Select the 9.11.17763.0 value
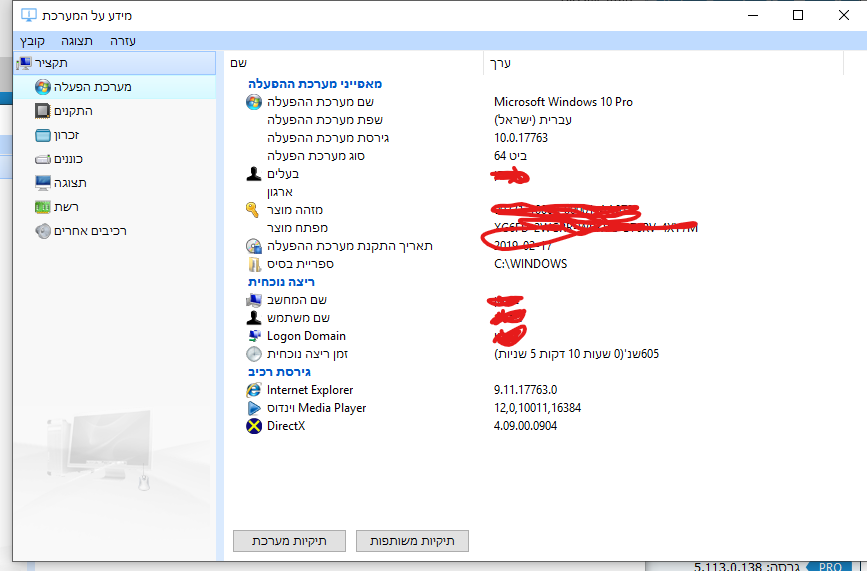Image resolution: width=867 pixels, height=571 pixels. click(526, 390)
